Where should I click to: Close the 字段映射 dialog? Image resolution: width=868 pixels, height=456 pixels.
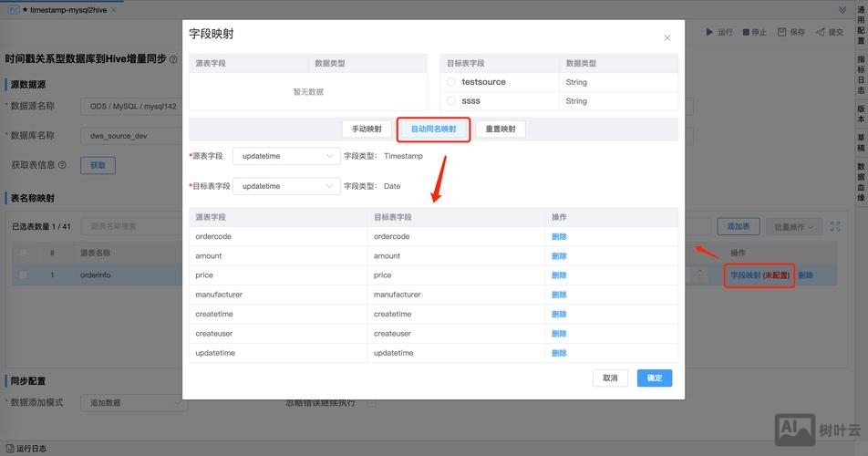(x=667, y=37)
